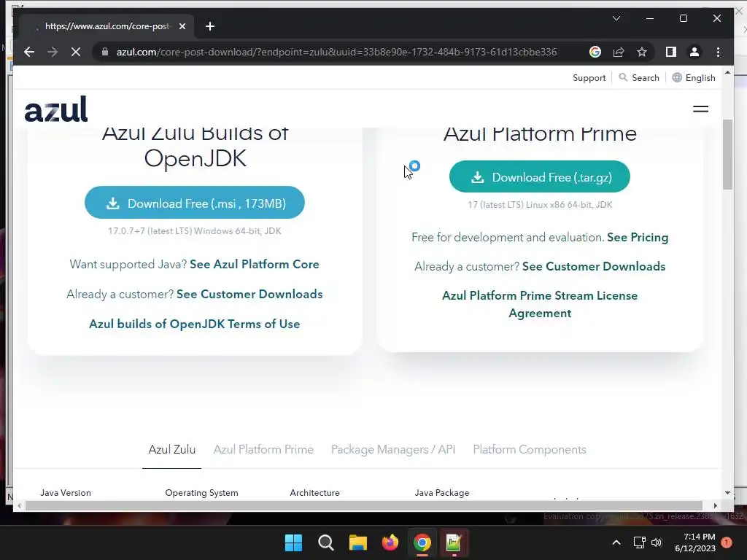Open a new browser tab
The width and height of the screenshot is (747, 560).
(x=210, y=26)
